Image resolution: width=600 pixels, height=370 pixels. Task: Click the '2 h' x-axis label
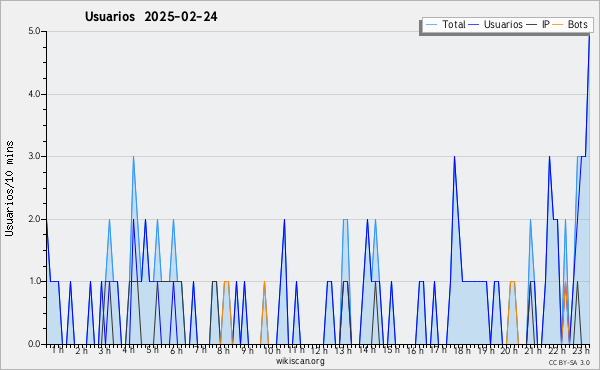point(82,351)
